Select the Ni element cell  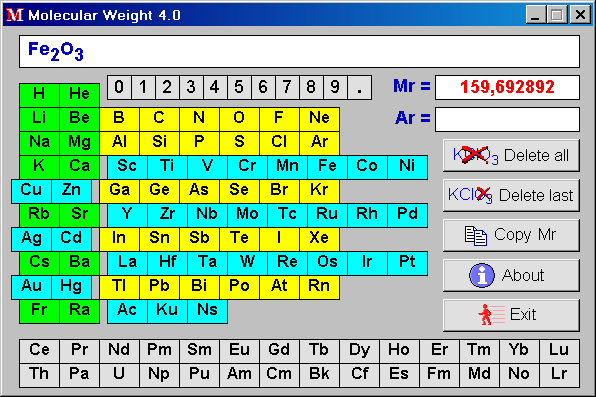click(407, 167)
